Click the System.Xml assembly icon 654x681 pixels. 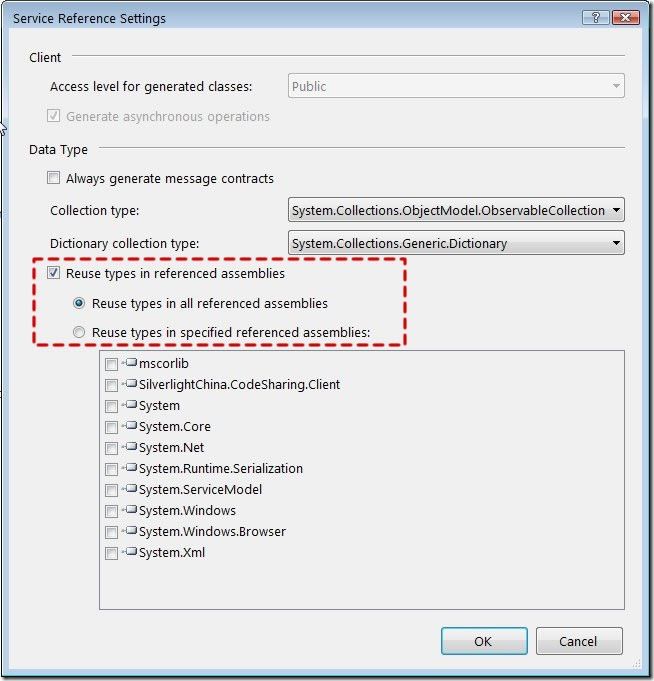click(130, 552)
